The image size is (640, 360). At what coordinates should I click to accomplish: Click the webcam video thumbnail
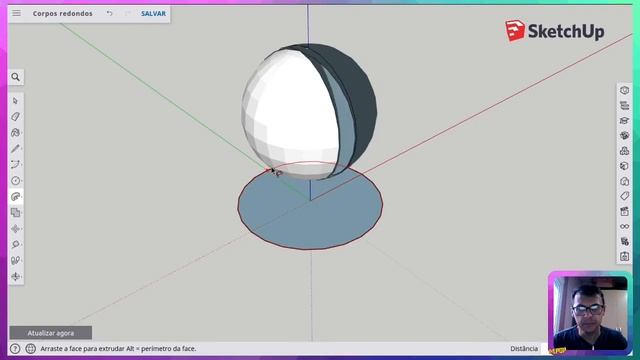point(590,313)
